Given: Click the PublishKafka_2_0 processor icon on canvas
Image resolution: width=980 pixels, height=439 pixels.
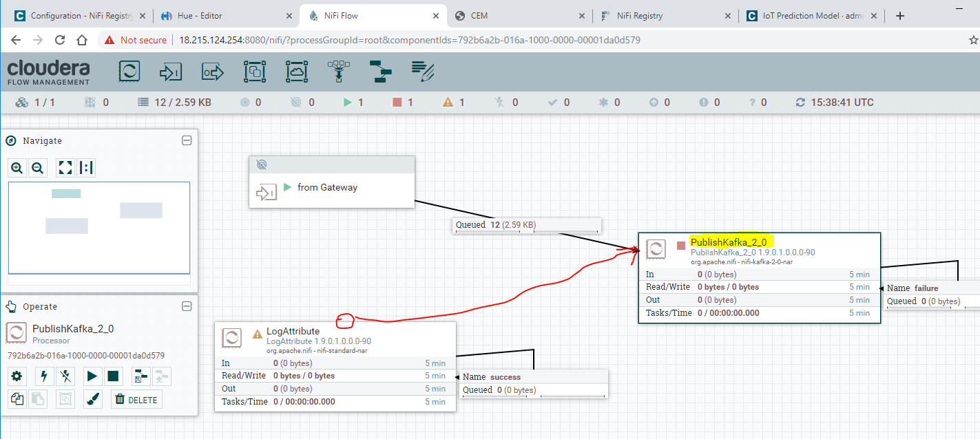Looking at the screenshot, I should 656,250.
